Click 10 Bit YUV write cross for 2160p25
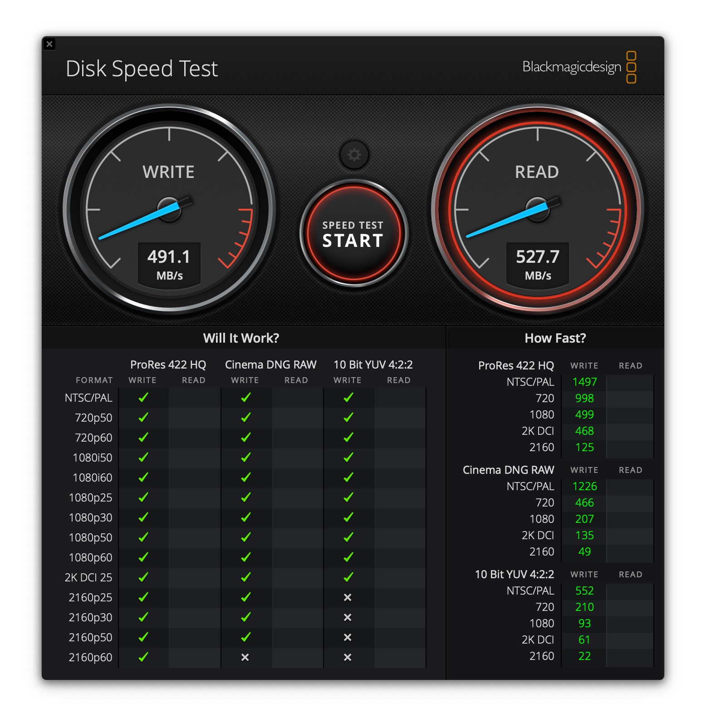The image size is (706, 728). [348, 597]
